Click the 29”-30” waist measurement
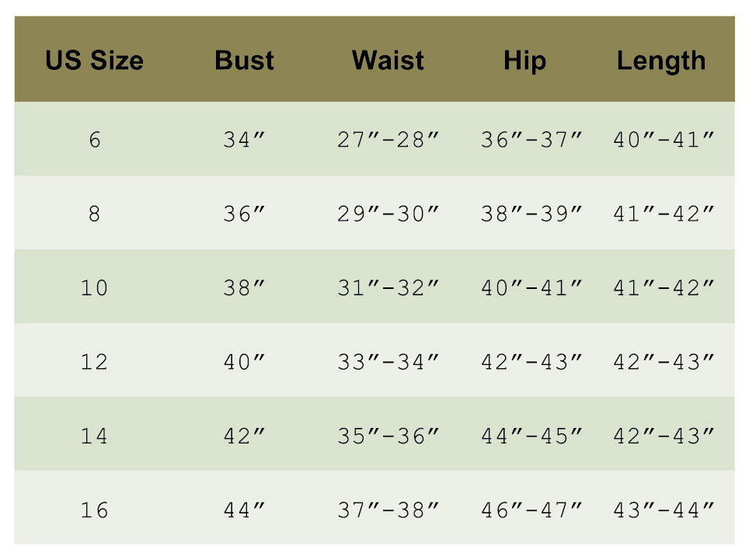The width and height of the screenshot is (749, 560). point(388,214)
